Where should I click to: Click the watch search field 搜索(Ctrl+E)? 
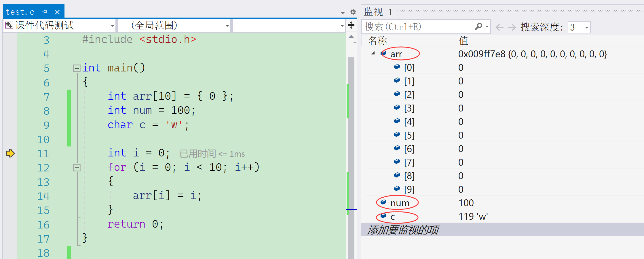point(417,27)
